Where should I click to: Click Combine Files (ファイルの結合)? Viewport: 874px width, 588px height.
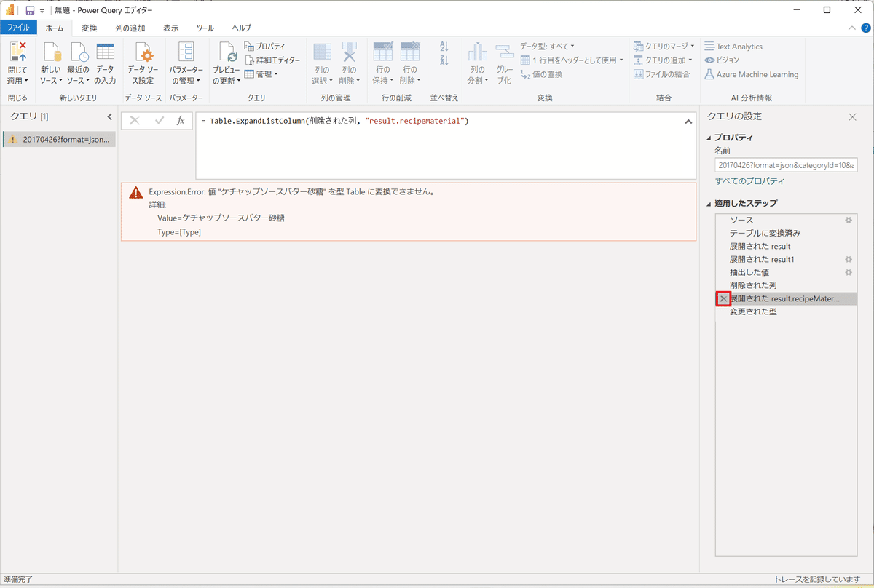point(661,74)
